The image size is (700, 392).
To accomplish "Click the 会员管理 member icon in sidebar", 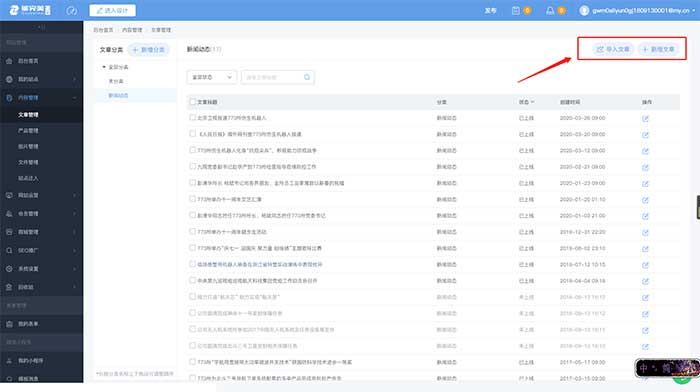I will 9,213.
